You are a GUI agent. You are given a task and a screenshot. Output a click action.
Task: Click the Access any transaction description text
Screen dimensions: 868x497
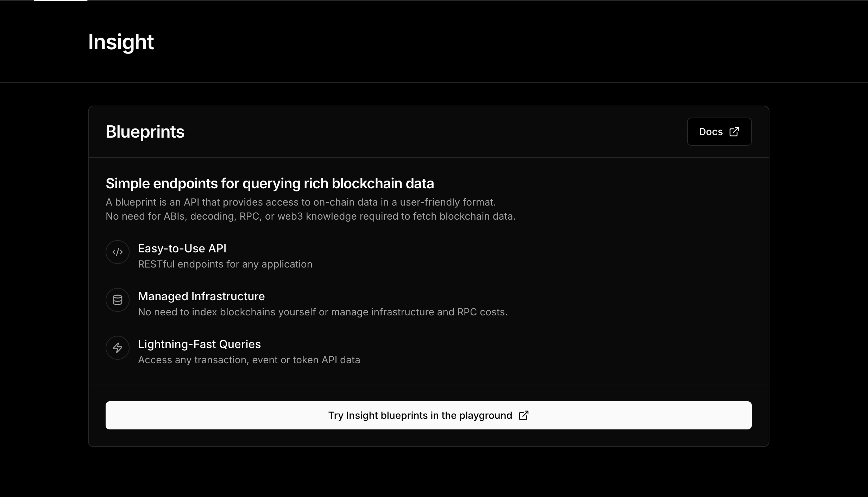point(249,360)
